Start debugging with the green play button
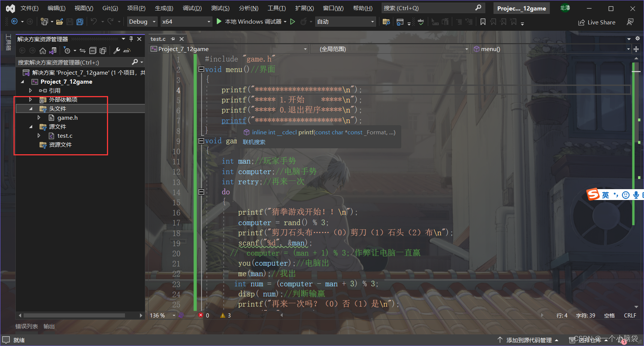 coord(219,21)
